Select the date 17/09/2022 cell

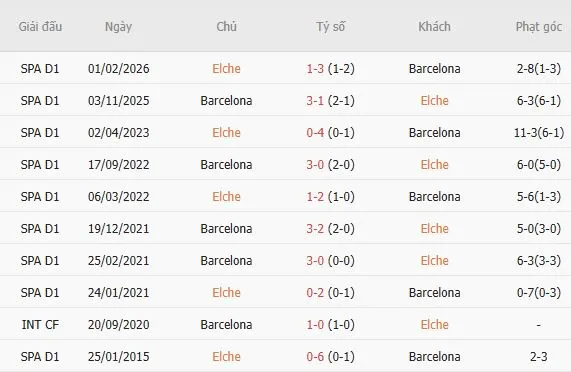(118, 165)
